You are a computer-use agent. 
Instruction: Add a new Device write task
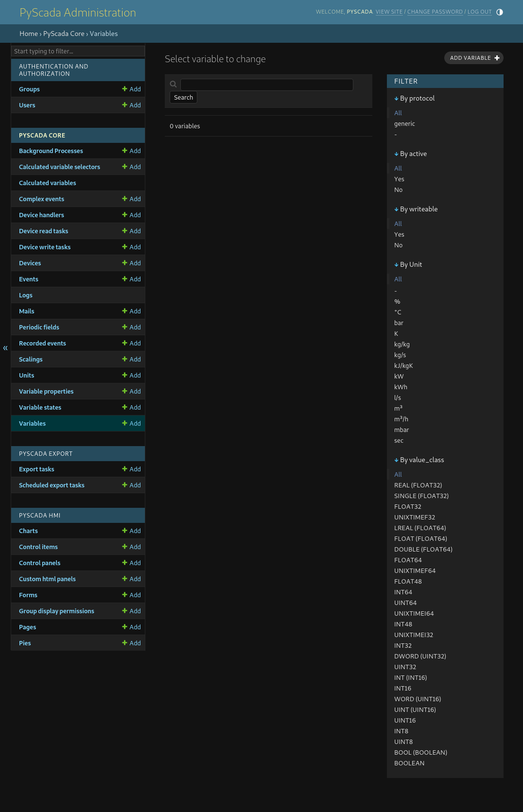pos(131,247)
